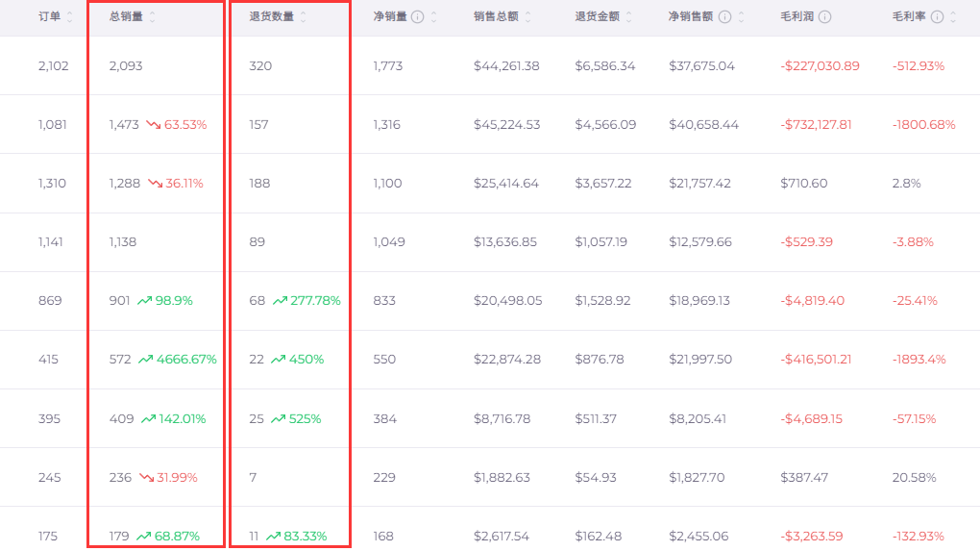Select net revenue $18,969.13
This screenshot has width=980, height=551.
(698, 301)
